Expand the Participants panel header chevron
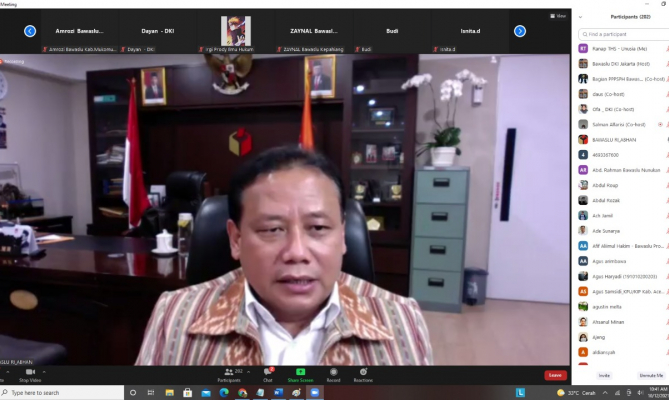 click(582, 16)
